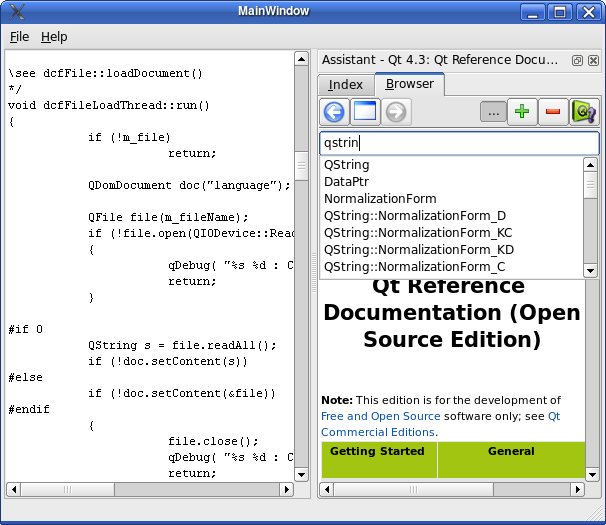
Task: Click the Qt What's This help icon
Action: 584,112
